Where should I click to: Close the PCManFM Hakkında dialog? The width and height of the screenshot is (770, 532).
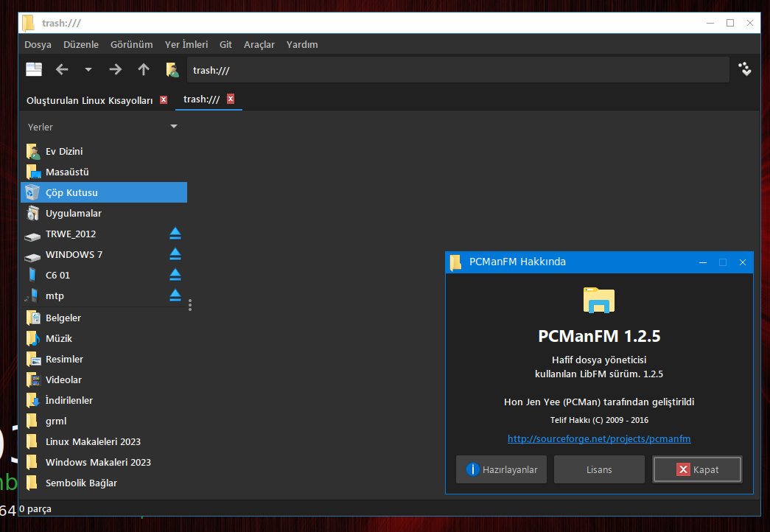[x=743, y=262]
